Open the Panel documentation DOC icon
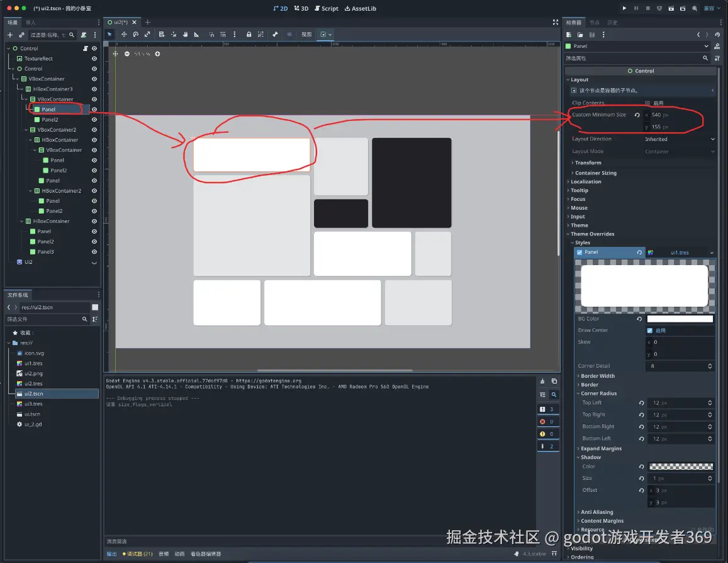This screenshot has width=728, height=563. (x=717, y=47)
